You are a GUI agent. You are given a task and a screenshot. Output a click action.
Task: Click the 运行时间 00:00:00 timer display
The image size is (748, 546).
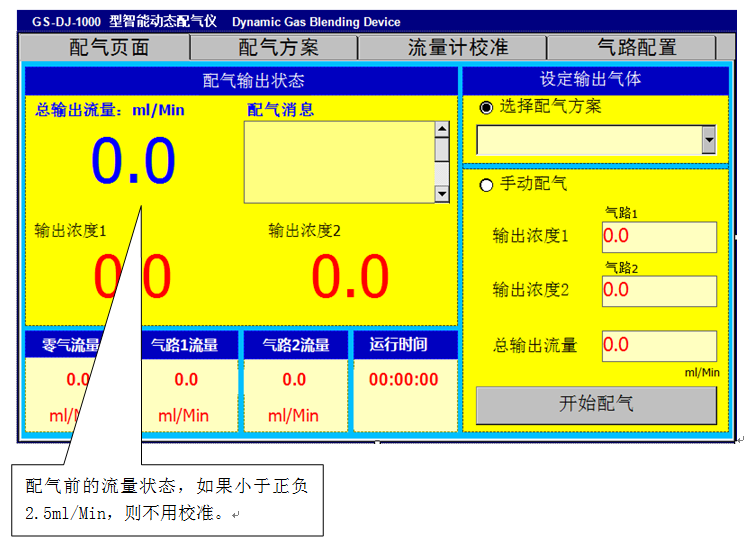click(x=403, y=380)
